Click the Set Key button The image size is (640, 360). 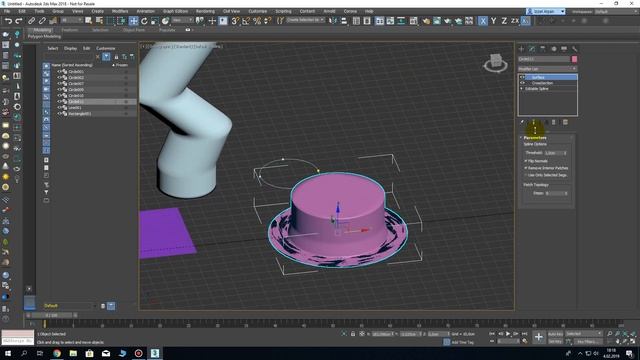pyautogui.click(x=555, y=341)
